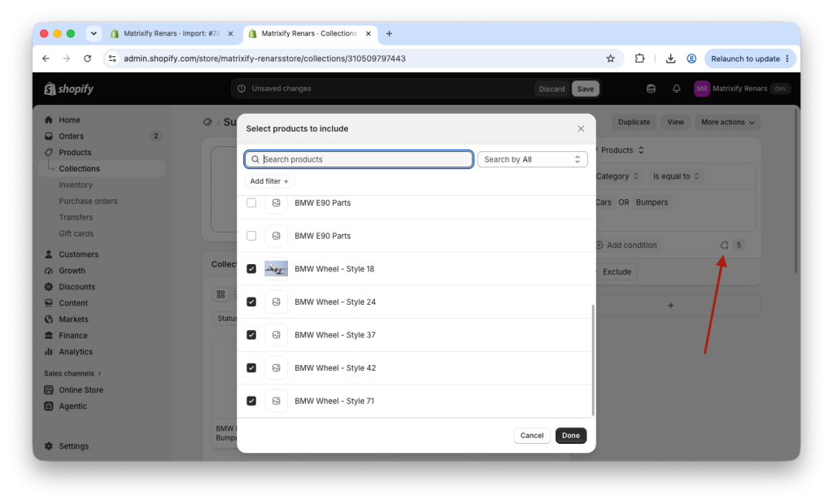
Task: Click the Duplicate button
Action: click(x=634, y=122)
